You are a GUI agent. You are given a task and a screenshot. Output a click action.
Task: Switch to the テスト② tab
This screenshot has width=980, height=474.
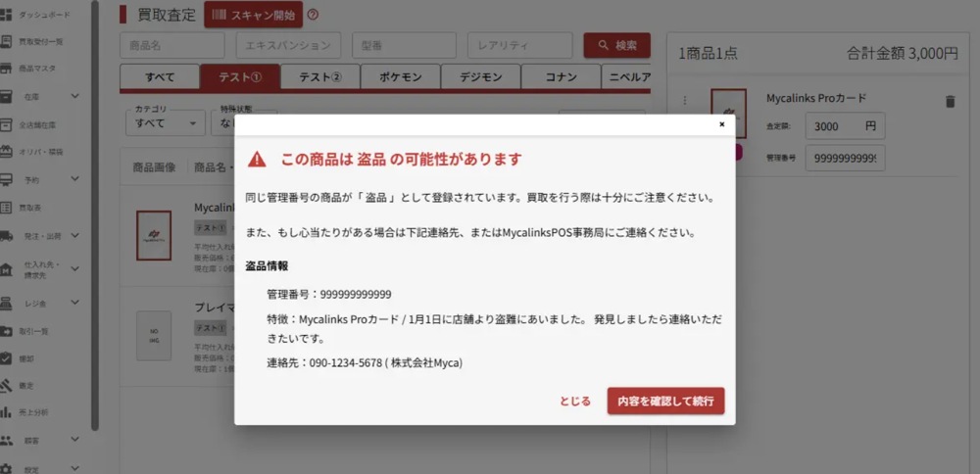[320, 77]
